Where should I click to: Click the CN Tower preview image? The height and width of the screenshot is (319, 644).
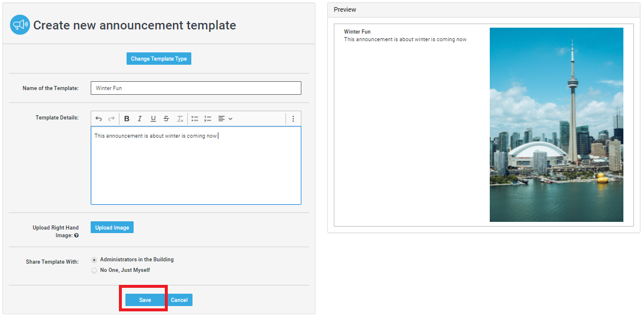coord(556,125)
